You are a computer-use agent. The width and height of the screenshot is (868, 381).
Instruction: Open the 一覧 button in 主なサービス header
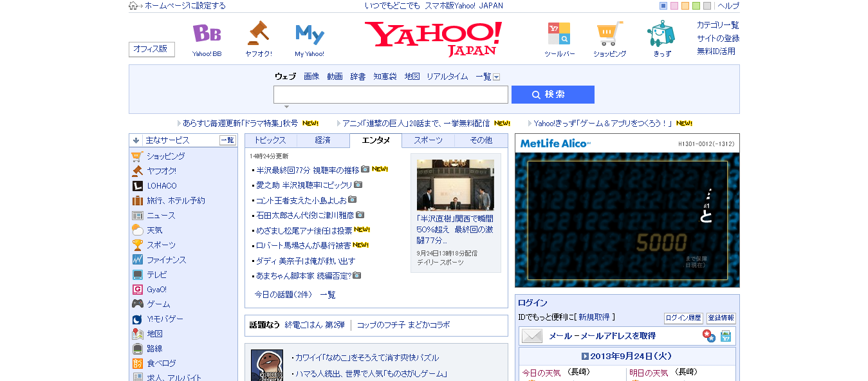point(228,140)
